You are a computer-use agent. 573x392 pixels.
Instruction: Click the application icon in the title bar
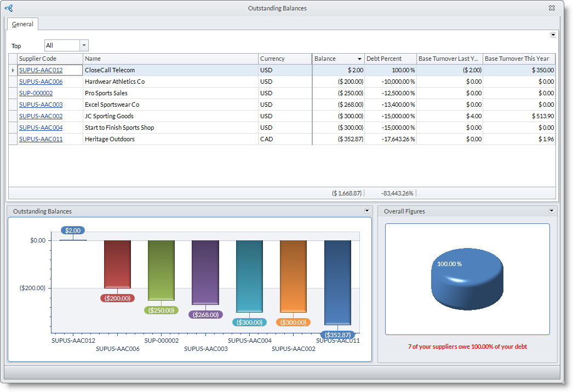click(7, 8)
